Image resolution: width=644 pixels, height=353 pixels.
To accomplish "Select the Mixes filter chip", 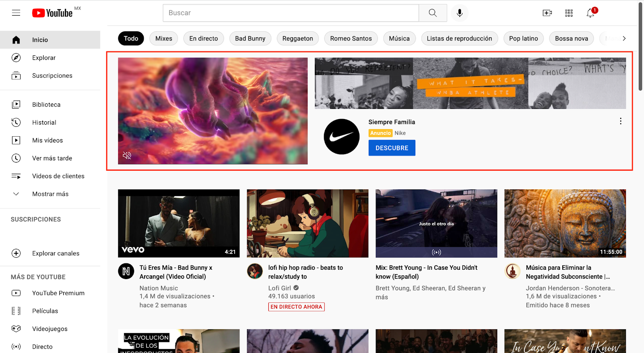I will click(164, 39).
